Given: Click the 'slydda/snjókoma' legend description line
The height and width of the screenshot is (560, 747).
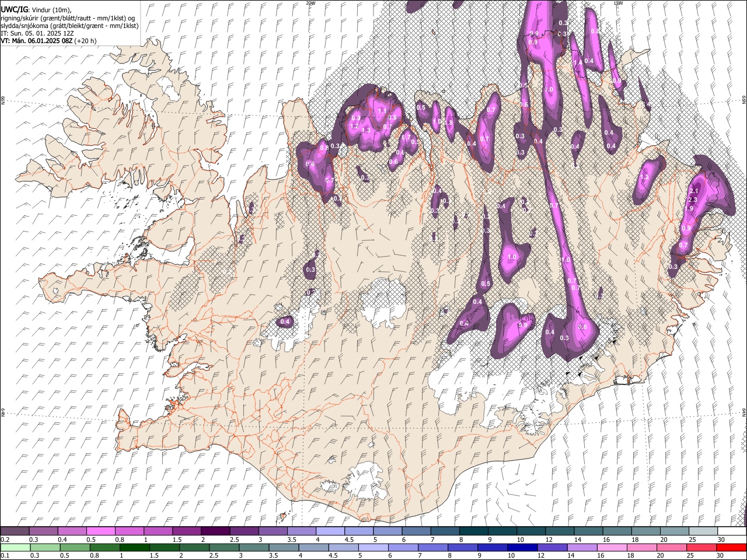Looking at the screenshot, I should point(69,26).
